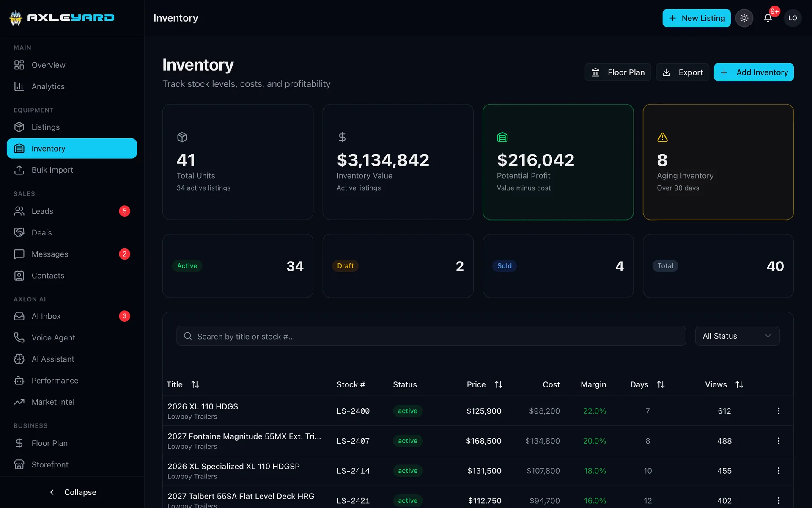This screenshot has width=812, height=508.
Task: Click the inventory search field
Action: (431, 336)
